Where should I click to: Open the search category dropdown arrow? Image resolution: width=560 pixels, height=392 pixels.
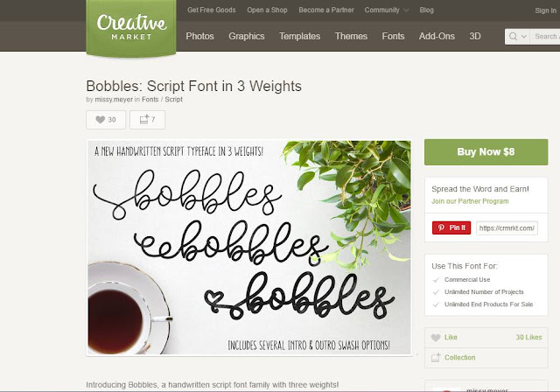[x=524, y=37]
